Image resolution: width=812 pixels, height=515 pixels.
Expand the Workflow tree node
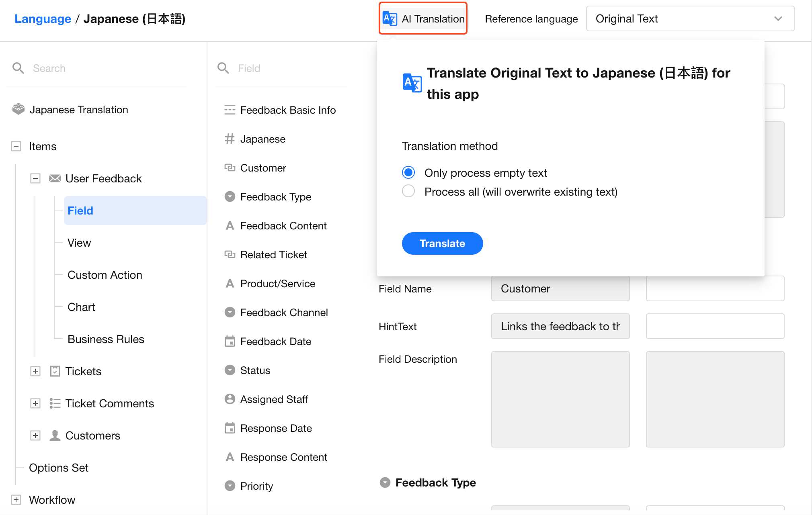[x=16, y=500]
